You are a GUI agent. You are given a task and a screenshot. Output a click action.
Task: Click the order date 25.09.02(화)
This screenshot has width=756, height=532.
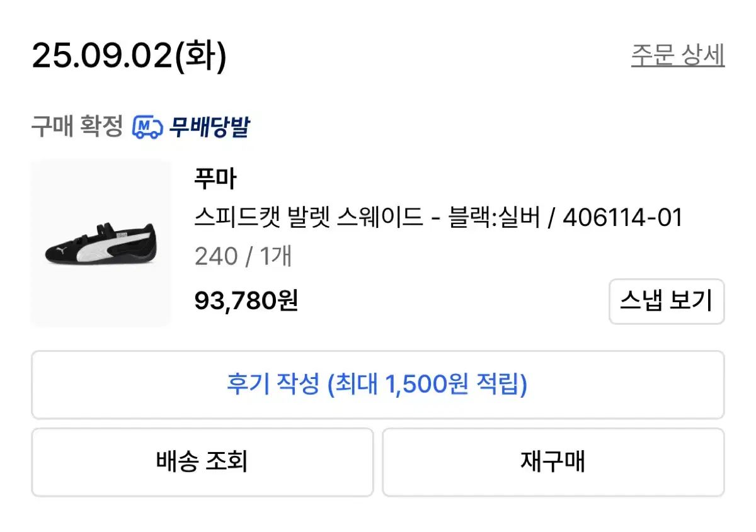pyautogui.click(x=129, y=55)
